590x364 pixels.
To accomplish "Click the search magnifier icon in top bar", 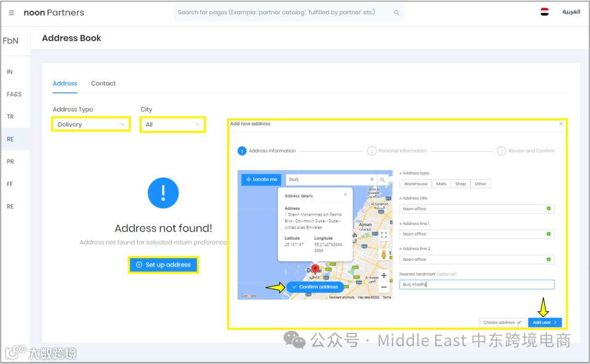I will pos(396,13).
